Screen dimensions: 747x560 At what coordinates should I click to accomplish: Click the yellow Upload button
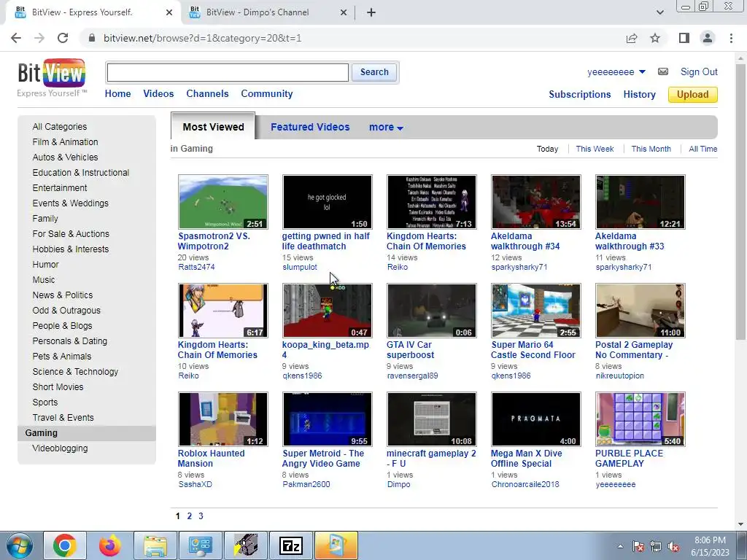[x=693, y=94]
